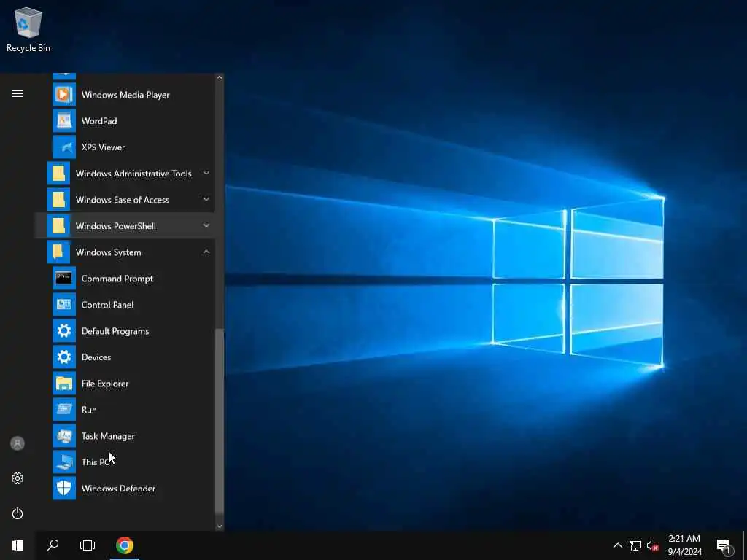Screen dimensions: 747x560
Task: Open the Recycle Bin desktop icon
Action: [x=28, y=29]
